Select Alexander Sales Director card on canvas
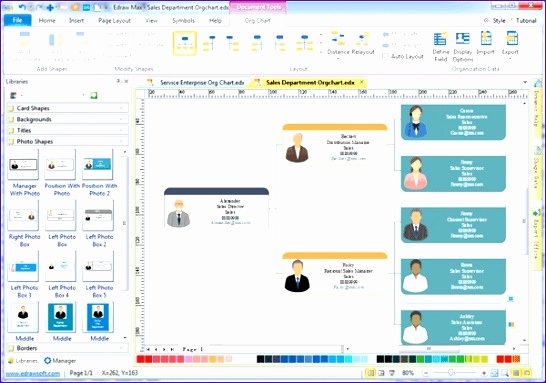 coord(216,209)
